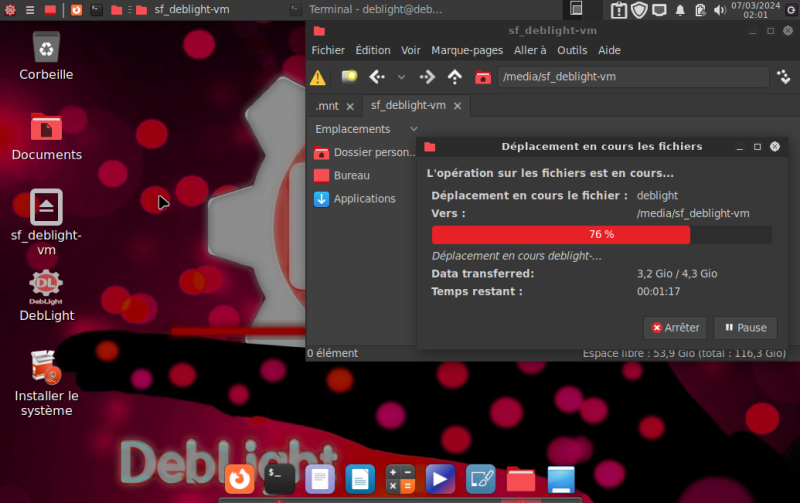Launch the calculator from the dock
The image size is (800, 503).
[400, 479]
